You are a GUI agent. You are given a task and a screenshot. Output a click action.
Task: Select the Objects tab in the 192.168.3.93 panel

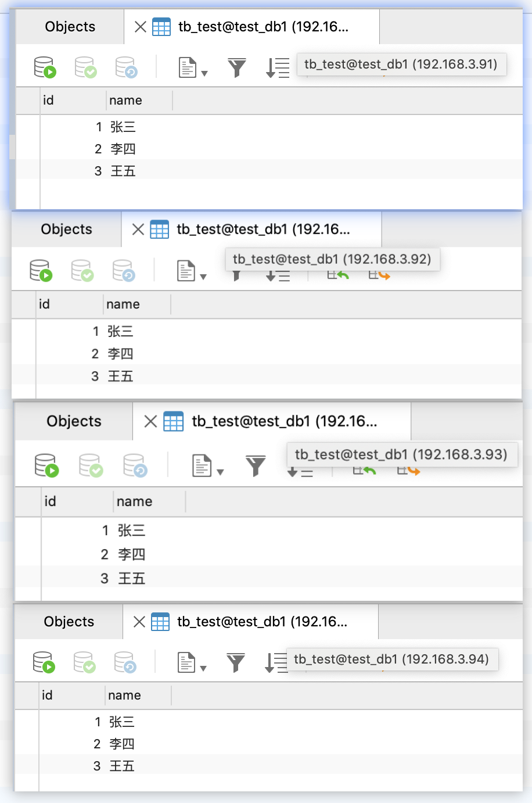tap(74, 421)
